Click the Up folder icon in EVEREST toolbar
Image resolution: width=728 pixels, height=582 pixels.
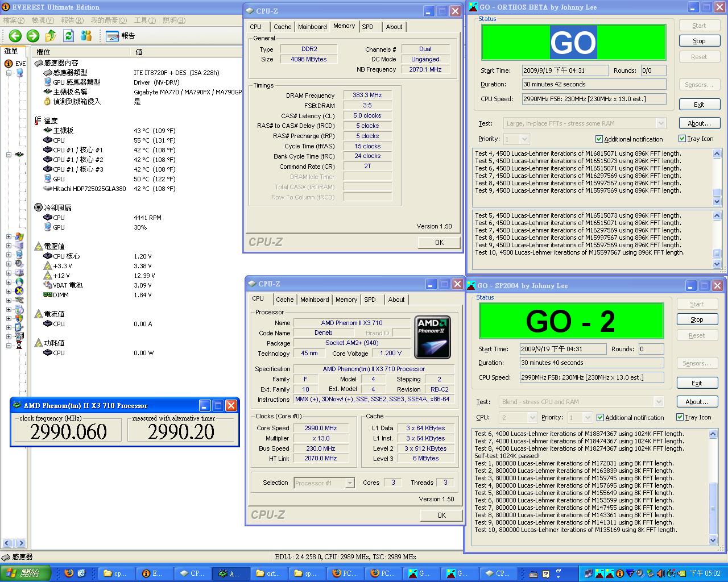click(51, 36)
